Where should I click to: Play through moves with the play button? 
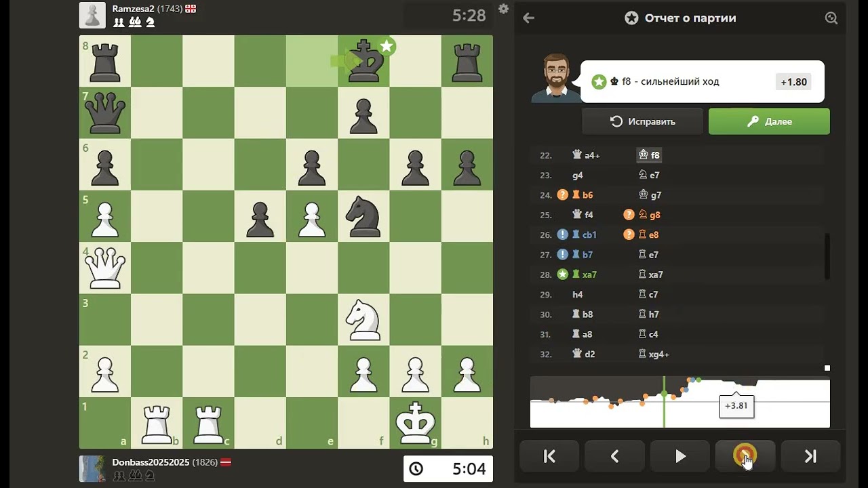[x=679, y=456]
